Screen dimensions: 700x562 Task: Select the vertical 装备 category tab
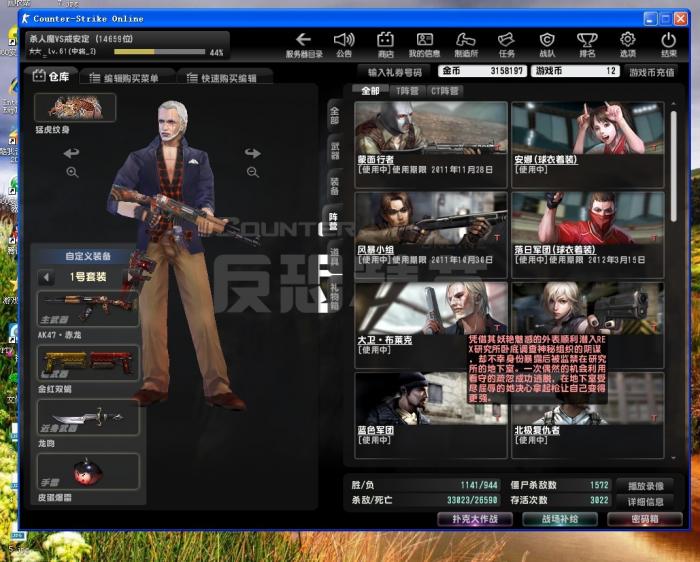click(x=334, y=186)
